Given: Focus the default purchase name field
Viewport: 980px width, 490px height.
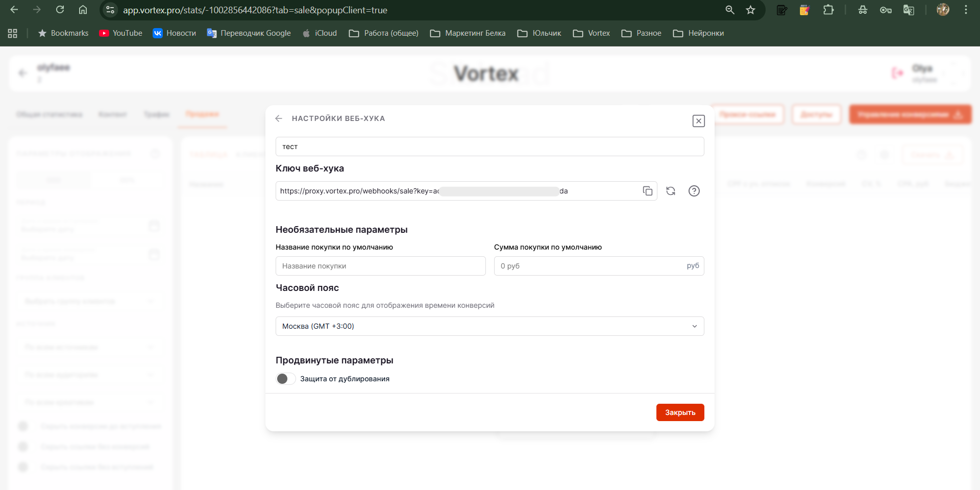Looking at the screenshot, I should pos(380,266).
